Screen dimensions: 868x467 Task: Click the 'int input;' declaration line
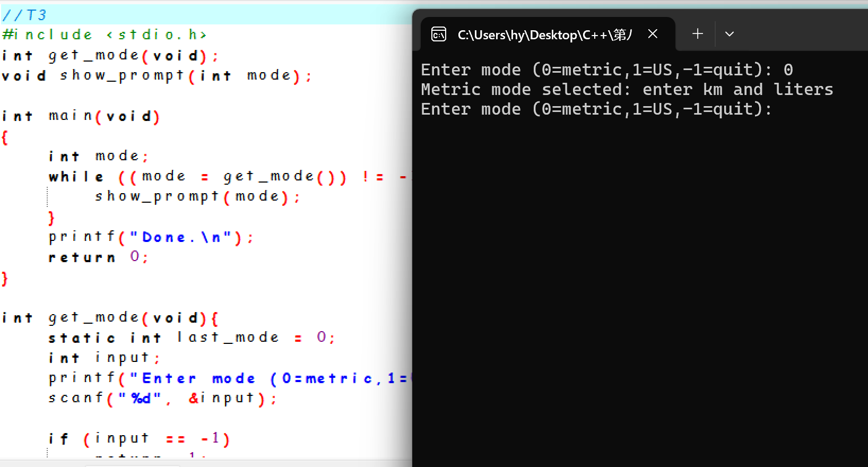tap(105, 358)
